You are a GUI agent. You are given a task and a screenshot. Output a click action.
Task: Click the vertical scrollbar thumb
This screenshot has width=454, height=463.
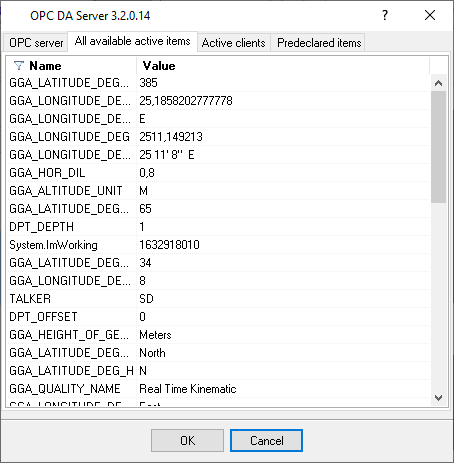pos(438,147)
